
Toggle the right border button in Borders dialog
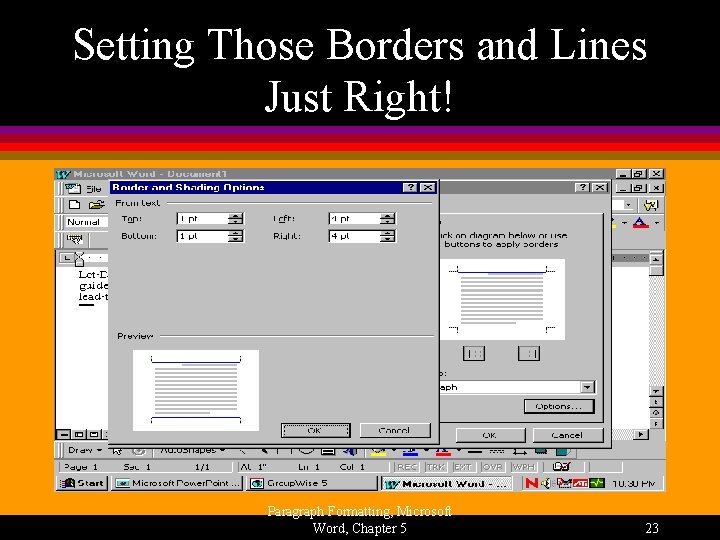point(529,354)
